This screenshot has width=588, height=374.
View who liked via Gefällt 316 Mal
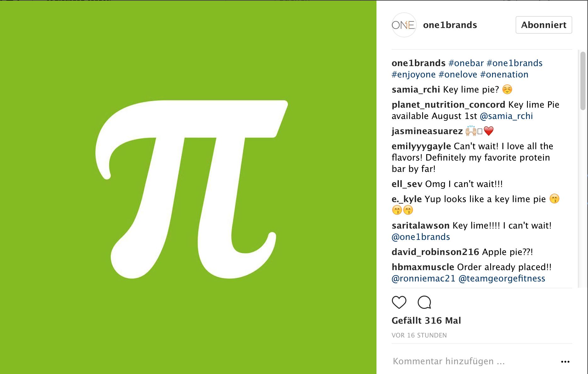(x=426, y=320)
